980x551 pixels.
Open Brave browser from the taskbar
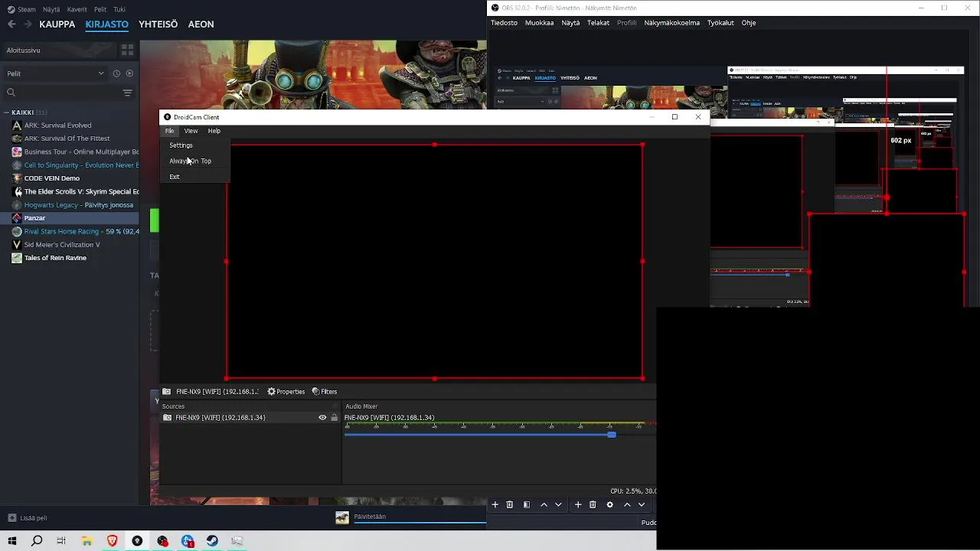[x=113, y=541]
